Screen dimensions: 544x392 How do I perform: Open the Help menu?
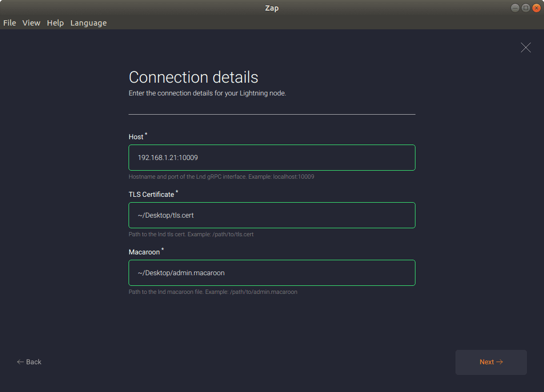pyautogui.click(x=55, y=22)
